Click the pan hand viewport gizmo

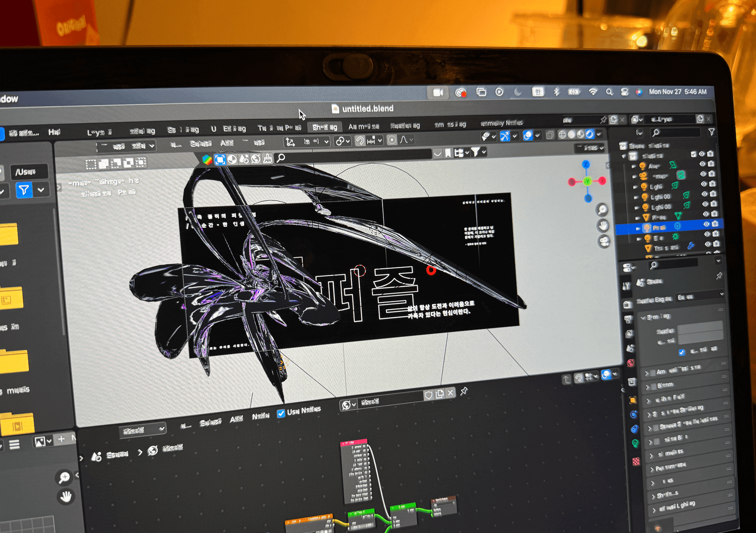pos(603,226)
